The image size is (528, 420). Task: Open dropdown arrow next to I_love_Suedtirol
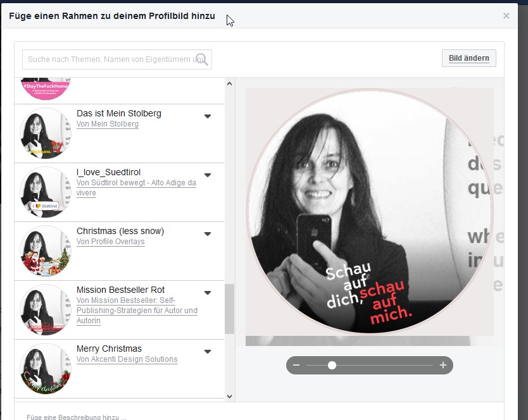point(208,175)
